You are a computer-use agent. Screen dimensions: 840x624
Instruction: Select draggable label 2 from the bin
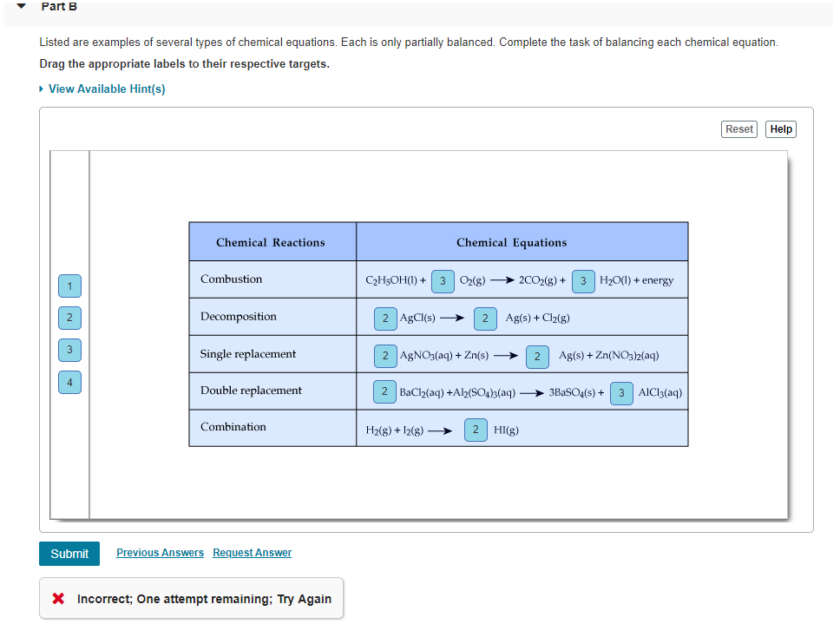click(69, 318)
